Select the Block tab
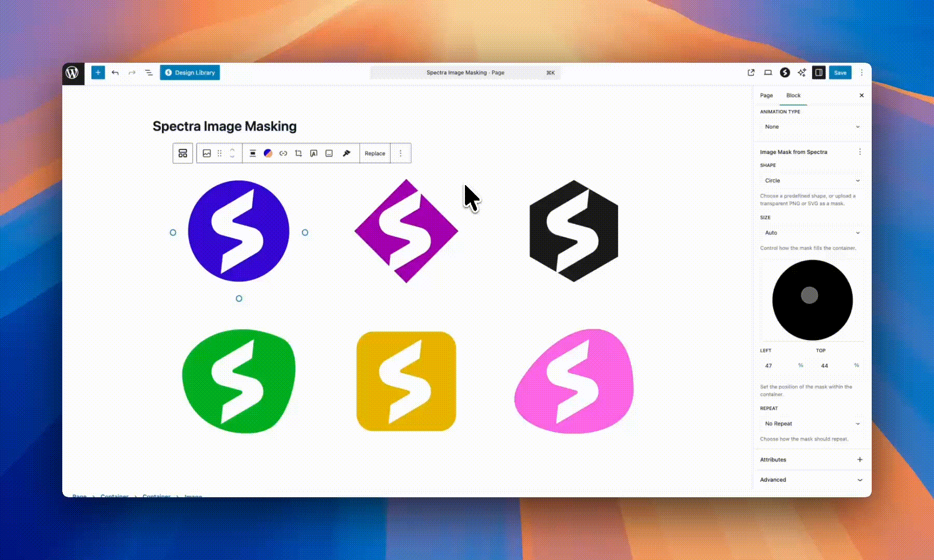The image size is (934, 560). [793, 95]
